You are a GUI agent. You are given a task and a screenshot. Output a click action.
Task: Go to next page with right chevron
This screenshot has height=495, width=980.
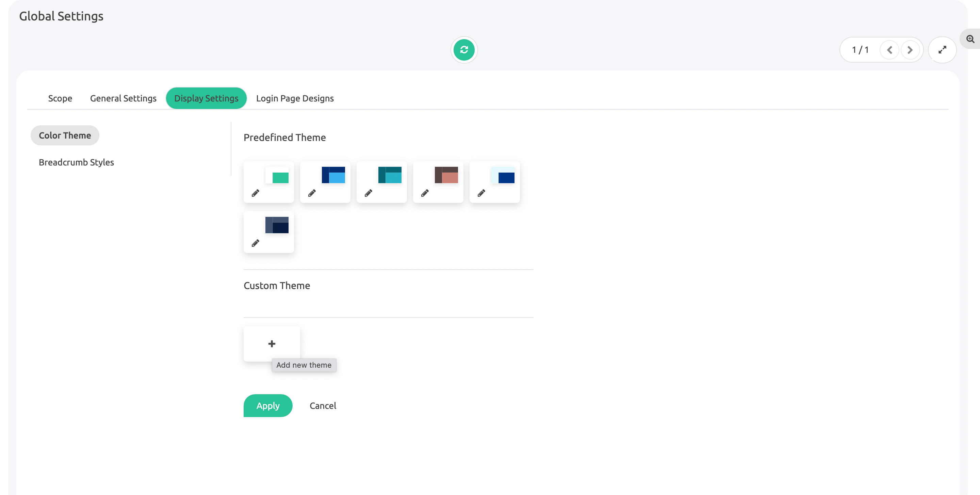[910, 50]
